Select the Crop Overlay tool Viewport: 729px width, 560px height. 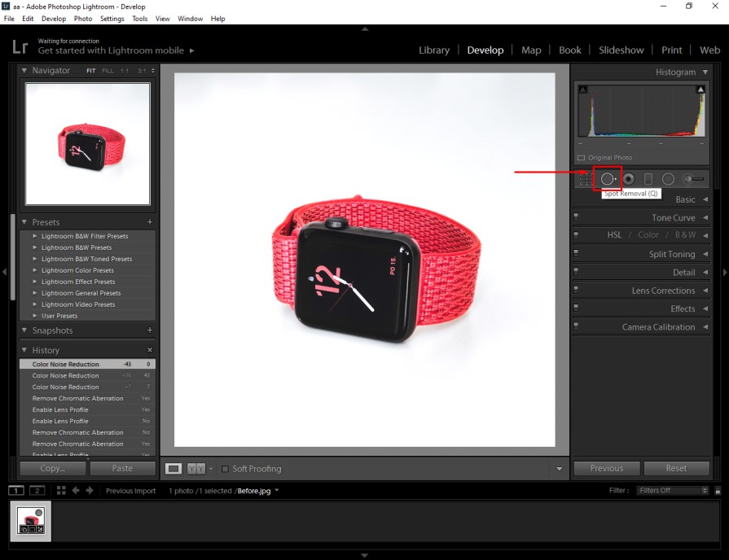click(x=586, y=179)
